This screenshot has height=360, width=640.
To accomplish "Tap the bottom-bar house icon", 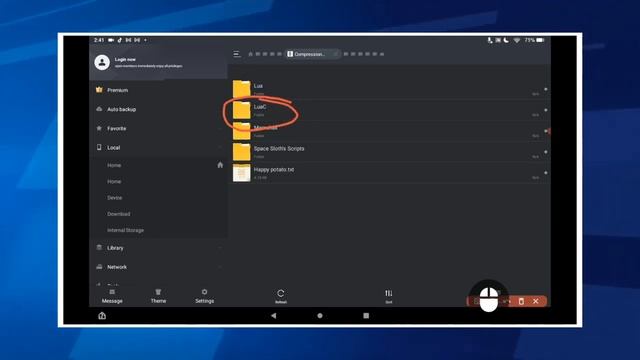I will pyautogui.click(x=102, y=316).
